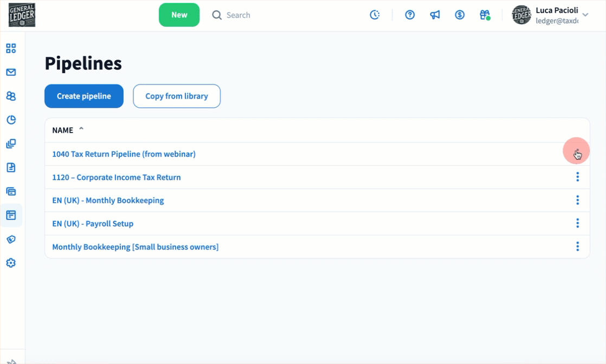This screenshot has width=606, height=364.
Task: Sort pipelines by the NAME column header
Action: tap(63, 131)
